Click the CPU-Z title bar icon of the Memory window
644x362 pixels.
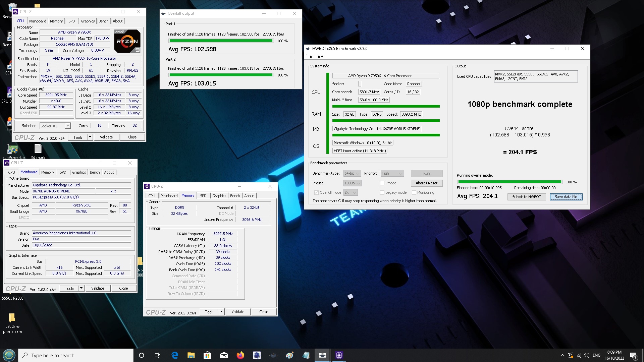[147, 186]
